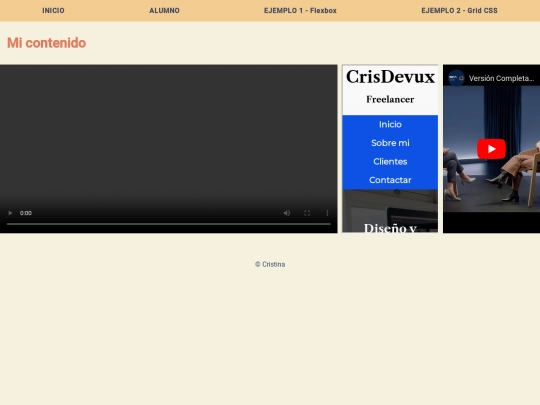The image size is (540, 405).
Task: Open EJEMPLO 2 - Grid CSS page
Action: click(x=459, y=11)
